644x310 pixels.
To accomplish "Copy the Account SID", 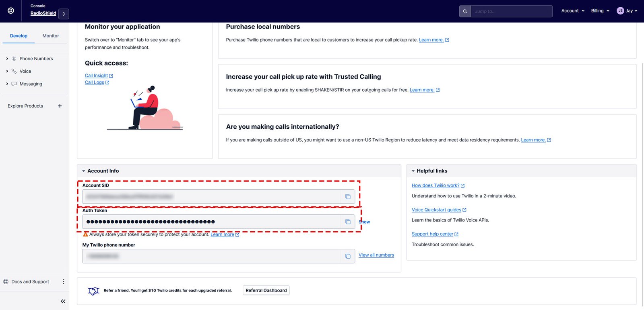I will coord(348,197).
